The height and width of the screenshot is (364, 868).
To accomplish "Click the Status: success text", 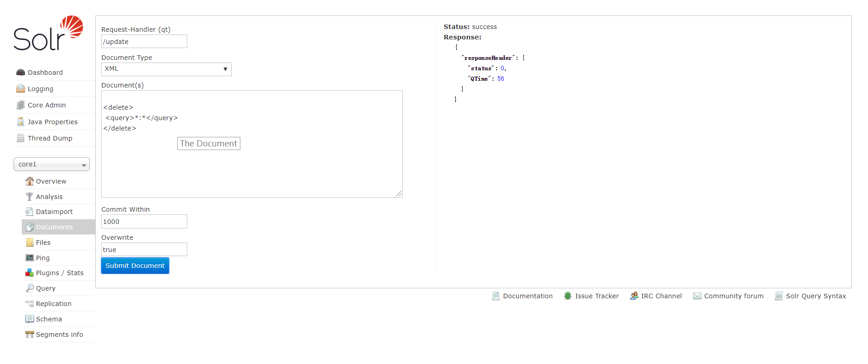I will pyautogui.click(x=470, y=27).
